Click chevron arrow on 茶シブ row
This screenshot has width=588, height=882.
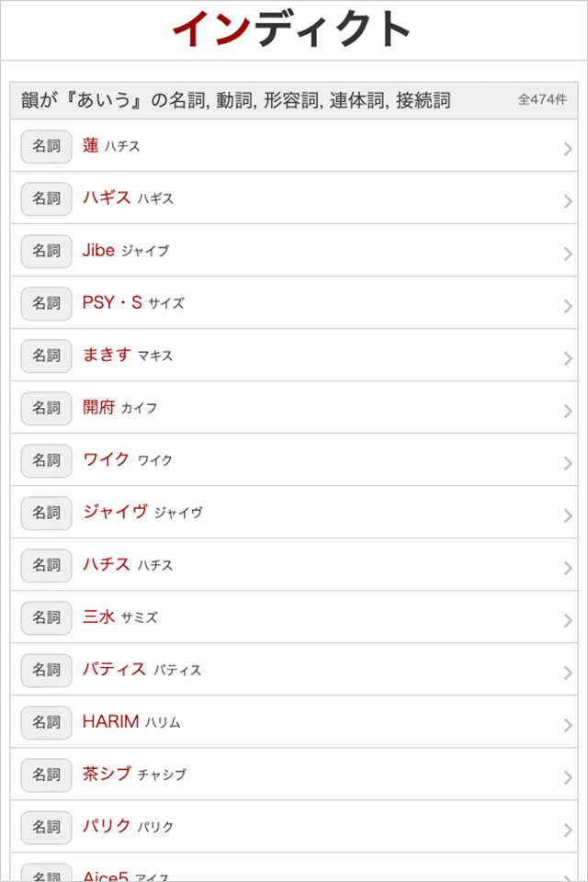[x=568, y=777]
